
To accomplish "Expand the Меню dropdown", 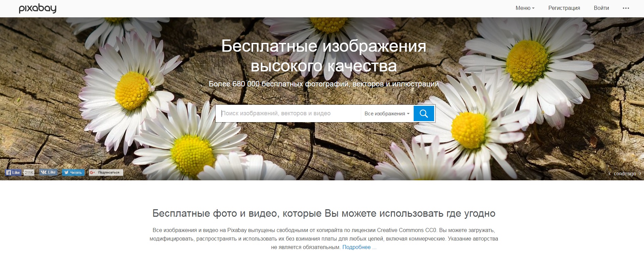I will [x=525, y=8].
